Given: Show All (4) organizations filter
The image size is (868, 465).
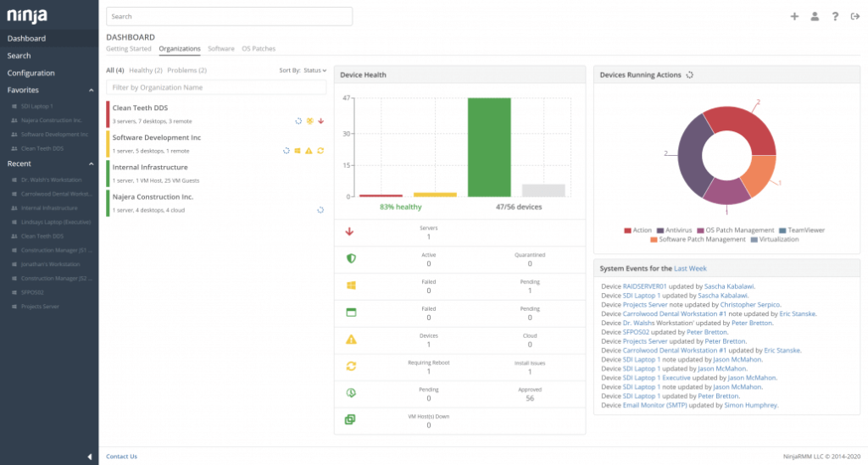Looking at the screenshot, I should [115, 70].
